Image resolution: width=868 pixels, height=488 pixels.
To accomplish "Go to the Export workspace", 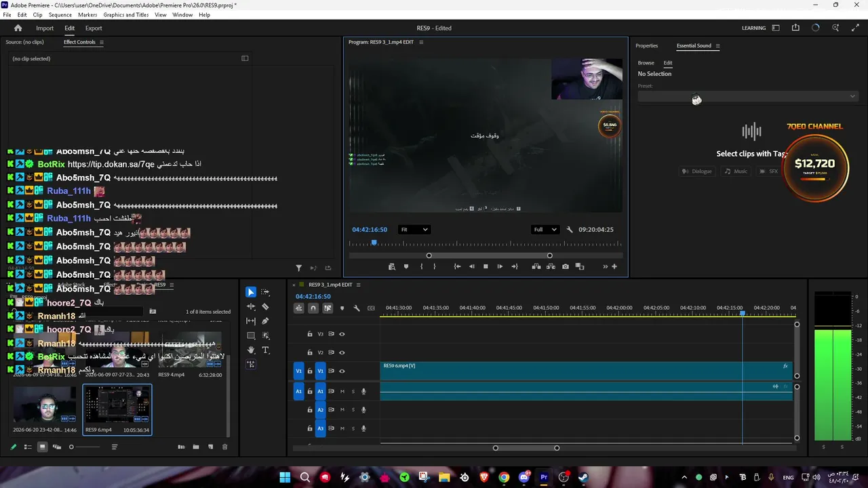I will click(94, 28).
